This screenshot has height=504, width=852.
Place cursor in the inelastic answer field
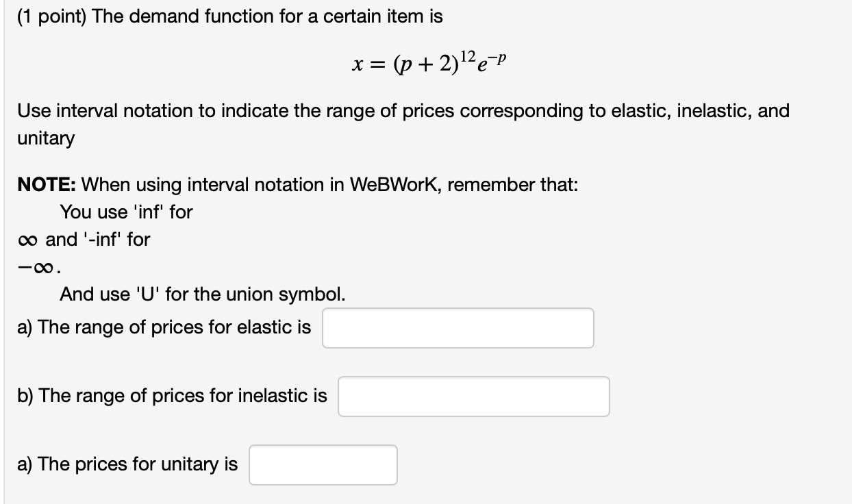click(473, 396)
